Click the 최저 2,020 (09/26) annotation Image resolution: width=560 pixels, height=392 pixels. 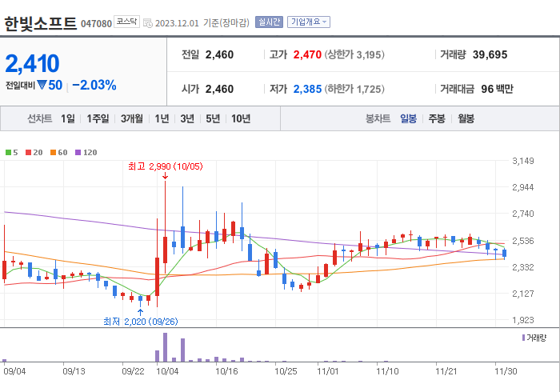(x=140, y=322)
